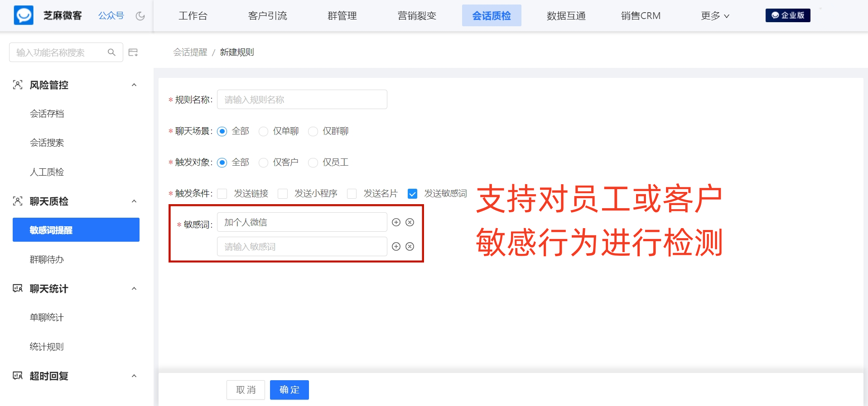Click the 新建规则 breadcrumb text
The image size is (868, 406).
click(237, 52)
